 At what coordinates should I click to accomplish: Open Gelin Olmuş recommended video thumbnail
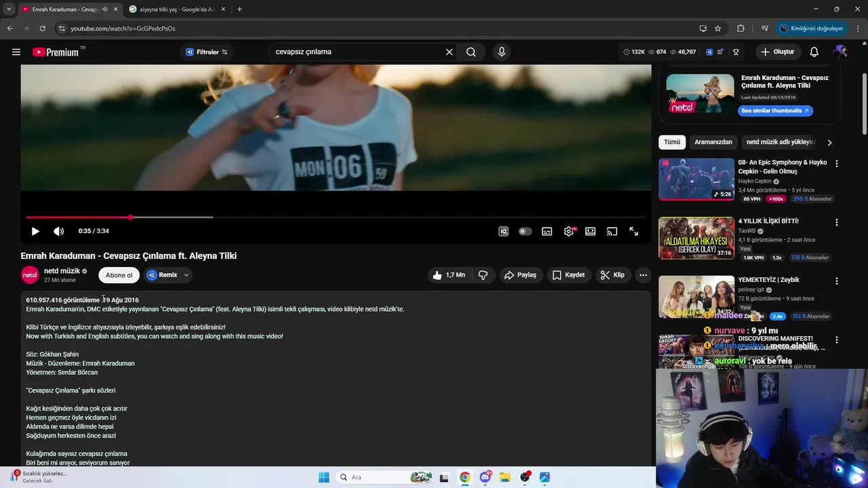point(696,180)
